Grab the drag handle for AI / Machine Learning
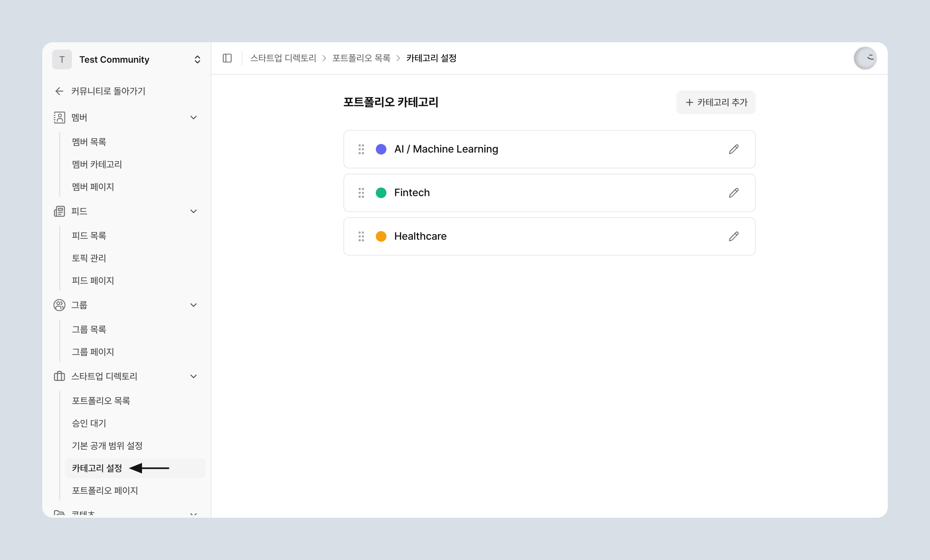930x560 pixels. pyautogui.click(x=361, y=149)
